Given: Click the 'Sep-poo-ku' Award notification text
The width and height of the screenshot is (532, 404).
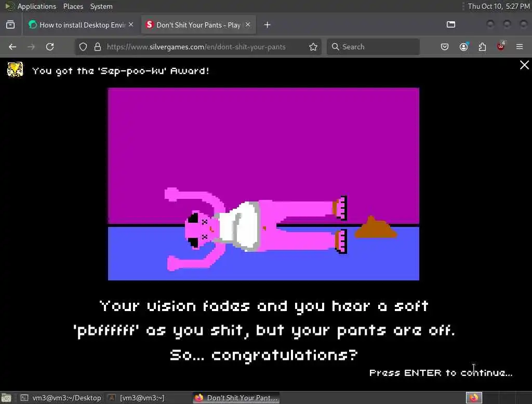Looking at the screenshot, I should point(121,71).
